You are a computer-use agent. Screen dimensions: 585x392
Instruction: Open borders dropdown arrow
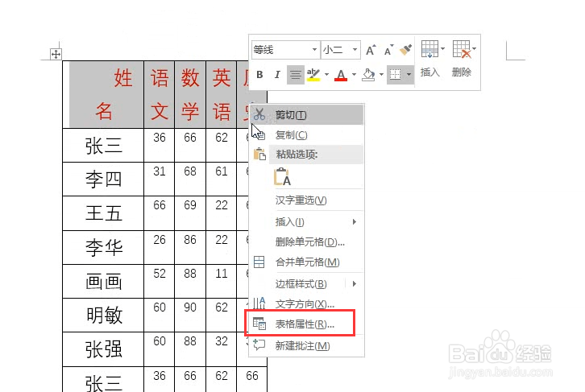coord(409,75)
